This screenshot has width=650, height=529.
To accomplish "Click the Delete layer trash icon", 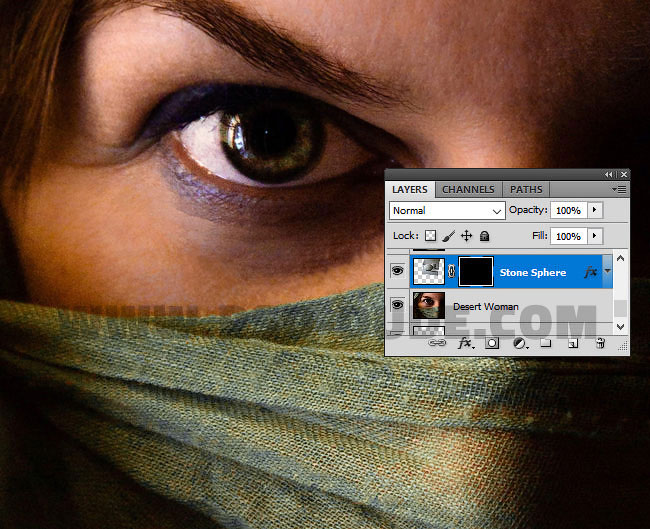I will [x=600, y=343].
